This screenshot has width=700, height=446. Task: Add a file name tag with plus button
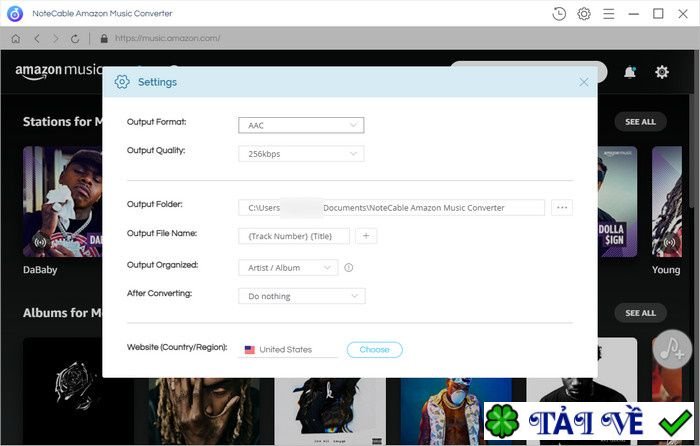tap(366, 236)
